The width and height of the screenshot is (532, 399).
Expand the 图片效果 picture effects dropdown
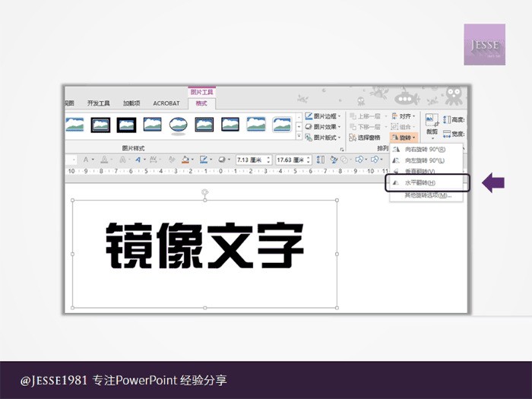[323, 127]
